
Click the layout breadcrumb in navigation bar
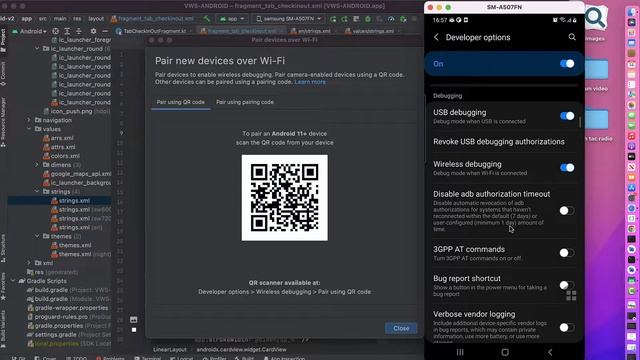(96, 19)
